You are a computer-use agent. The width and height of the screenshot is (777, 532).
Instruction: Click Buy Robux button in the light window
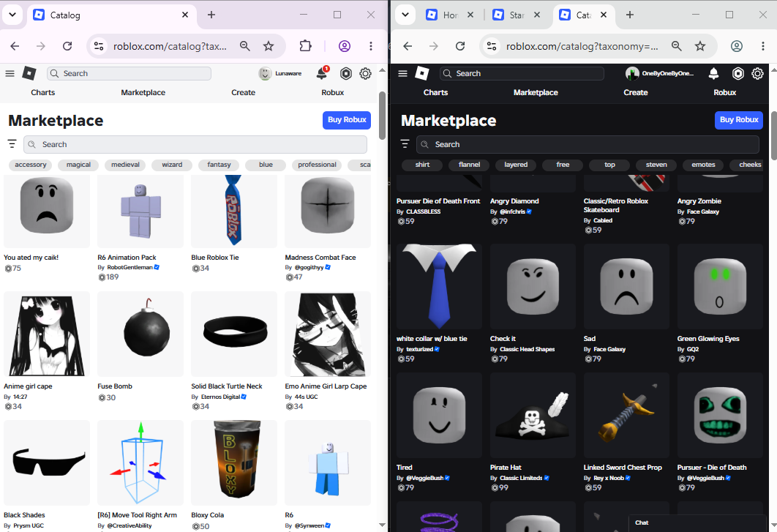[347, 120]
